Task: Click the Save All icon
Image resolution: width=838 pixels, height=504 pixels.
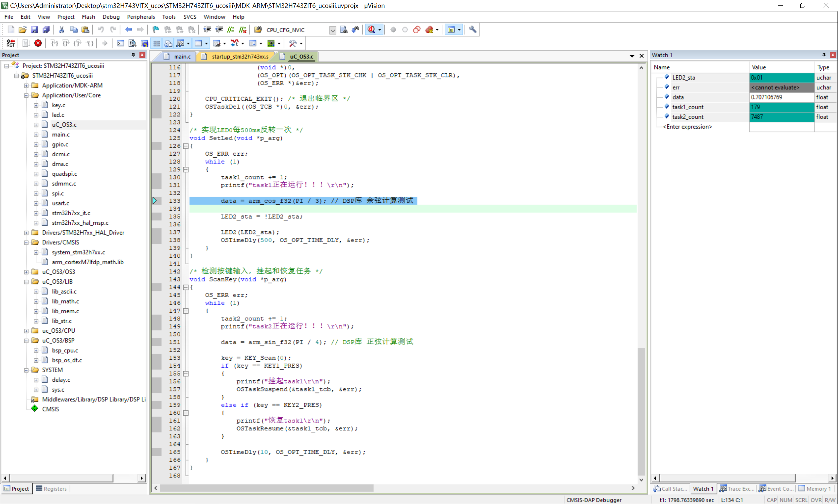Action: point(46,30)
